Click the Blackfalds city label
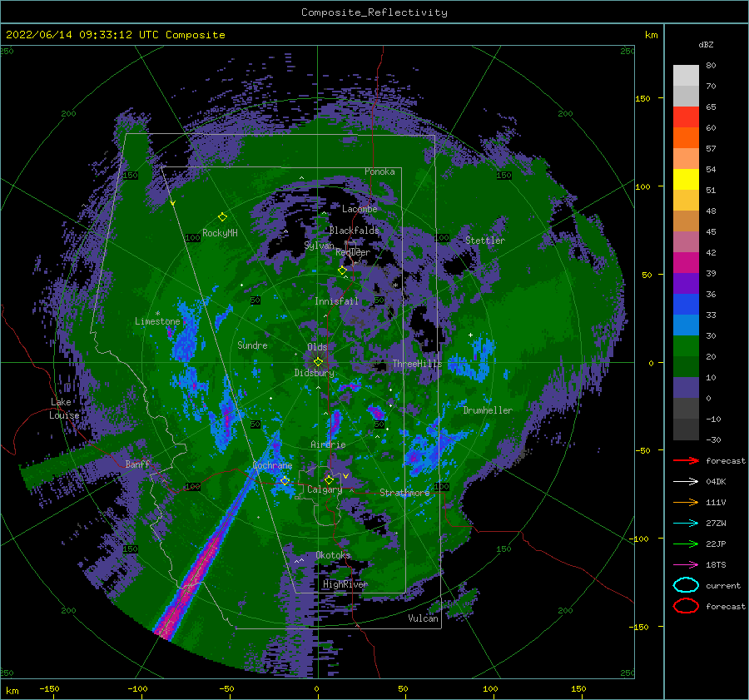 354,231
